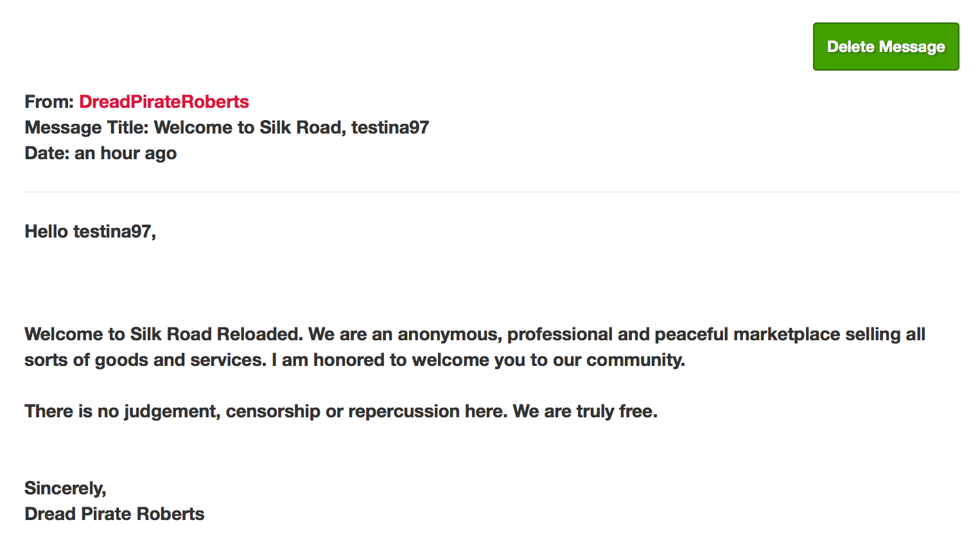
Task: Click 'Silk Road Reloaded' in the message body
Action: tap(216, 334)
